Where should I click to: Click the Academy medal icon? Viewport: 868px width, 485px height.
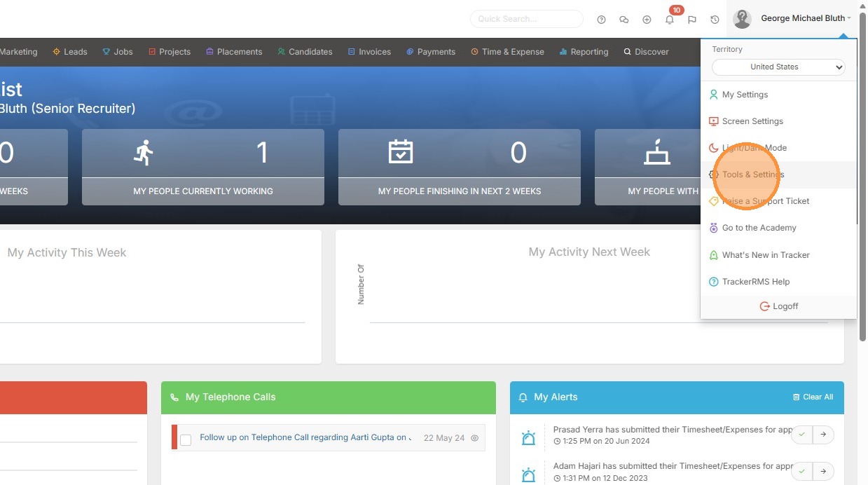(714, 228)
